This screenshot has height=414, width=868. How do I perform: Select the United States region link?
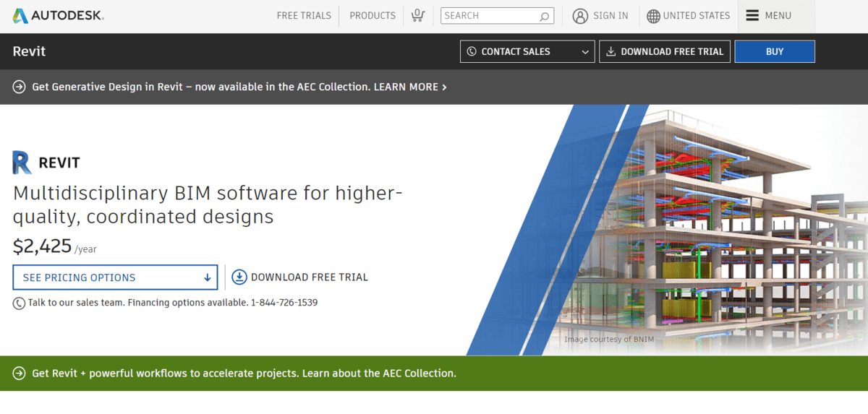click(x=697, y=15)
